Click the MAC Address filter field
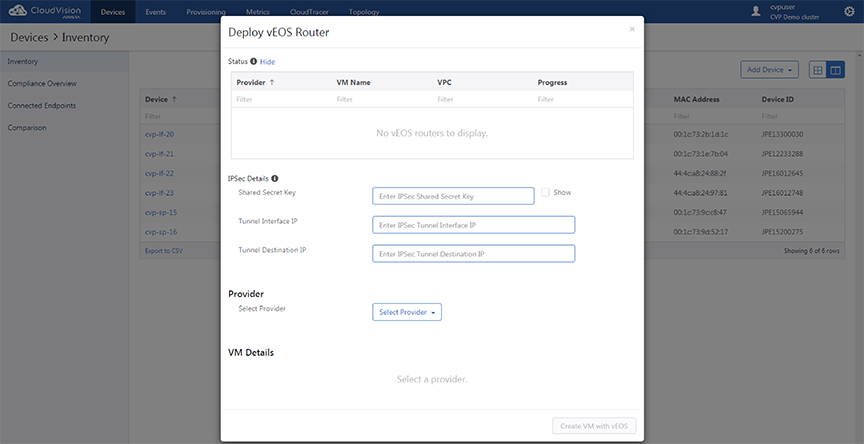This screenshot has height=444, width=864. (712, 117)
